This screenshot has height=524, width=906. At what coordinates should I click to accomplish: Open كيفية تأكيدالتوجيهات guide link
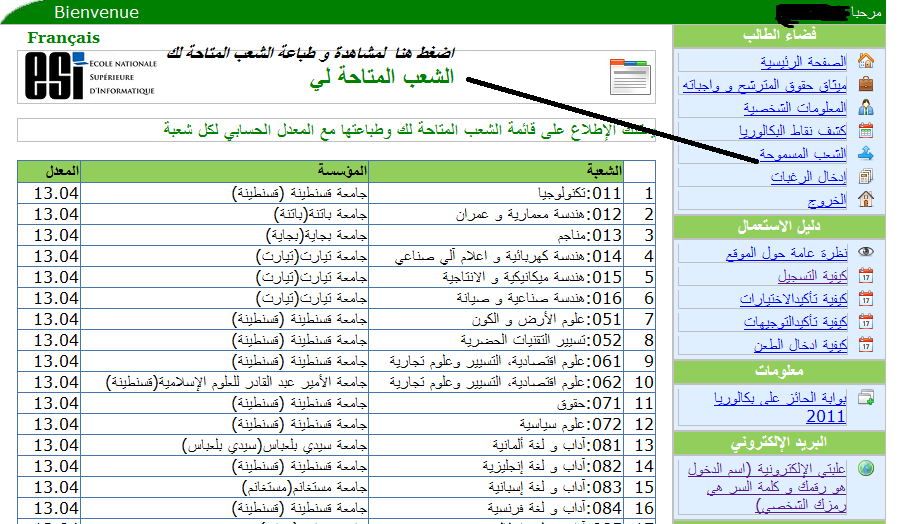click(x=796, y=322)
